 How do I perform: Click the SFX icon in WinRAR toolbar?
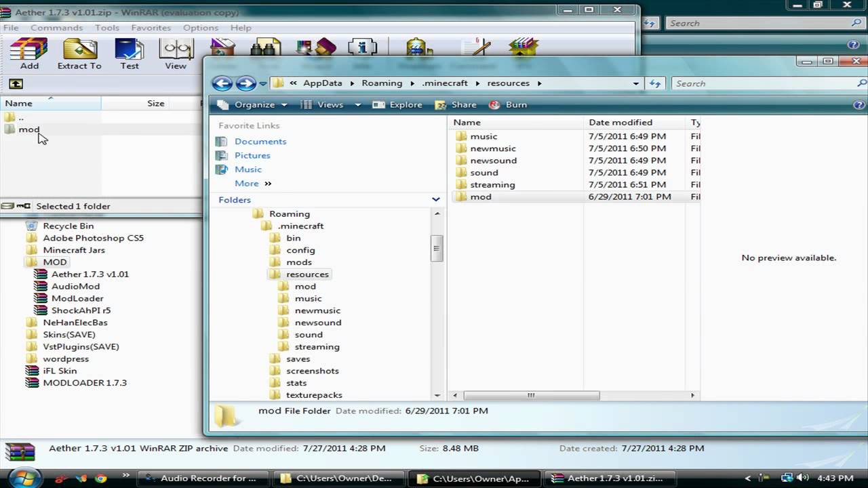coord(523,46)
